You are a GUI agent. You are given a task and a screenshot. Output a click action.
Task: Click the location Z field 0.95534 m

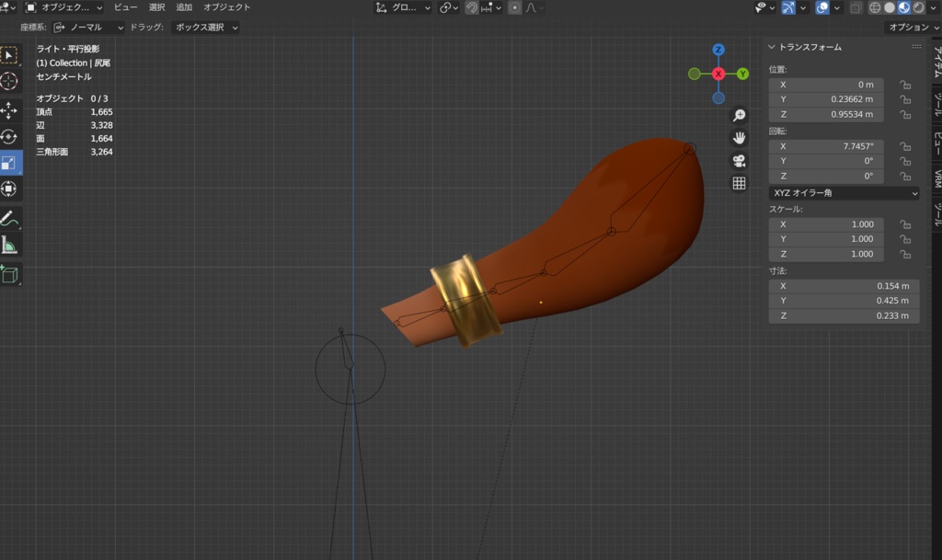click(826, 115)
